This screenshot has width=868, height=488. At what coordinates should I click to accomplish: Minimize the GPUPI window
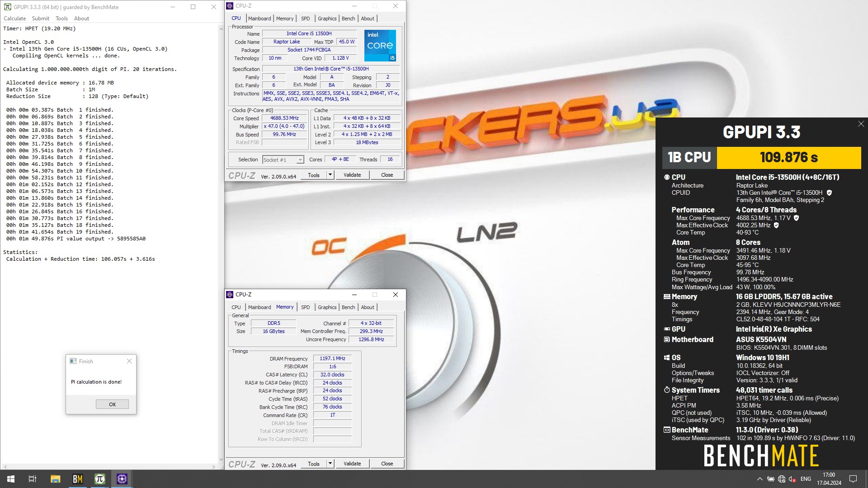(x=173, y=7)
